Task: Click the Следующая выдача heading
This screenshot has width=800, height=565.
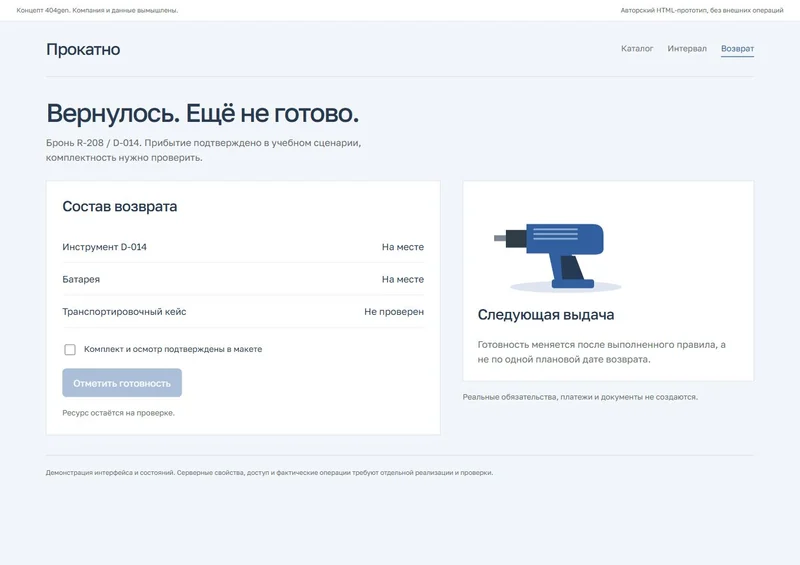Action: click(x=546, y=315)
